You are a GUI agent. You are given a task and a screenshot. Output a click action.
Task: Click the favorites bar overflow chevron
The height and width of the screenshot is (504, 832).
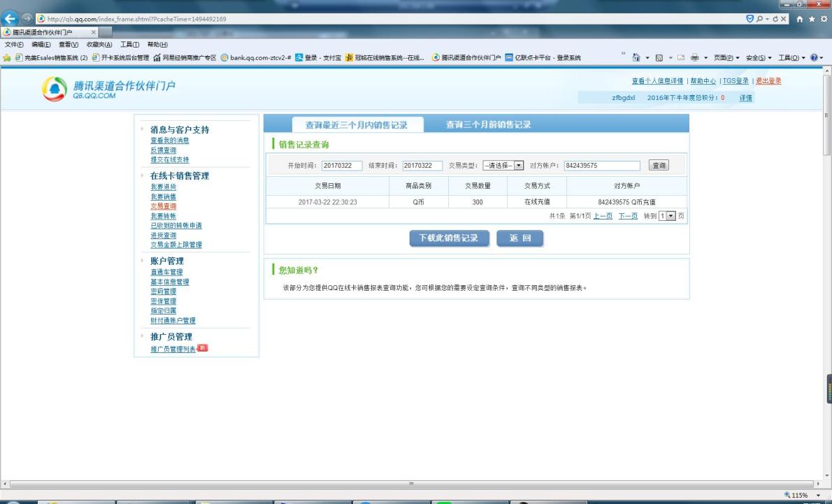623,54
